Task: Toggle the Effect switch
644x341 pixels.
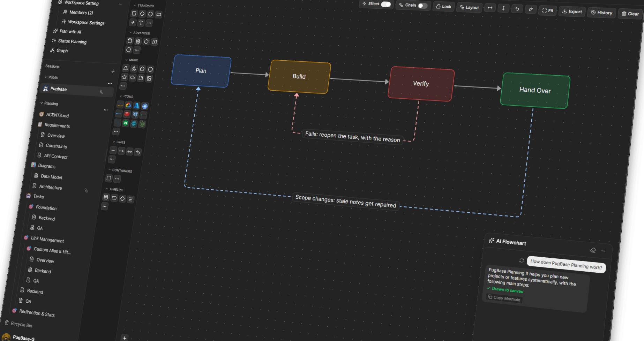Action: point(386,4)
